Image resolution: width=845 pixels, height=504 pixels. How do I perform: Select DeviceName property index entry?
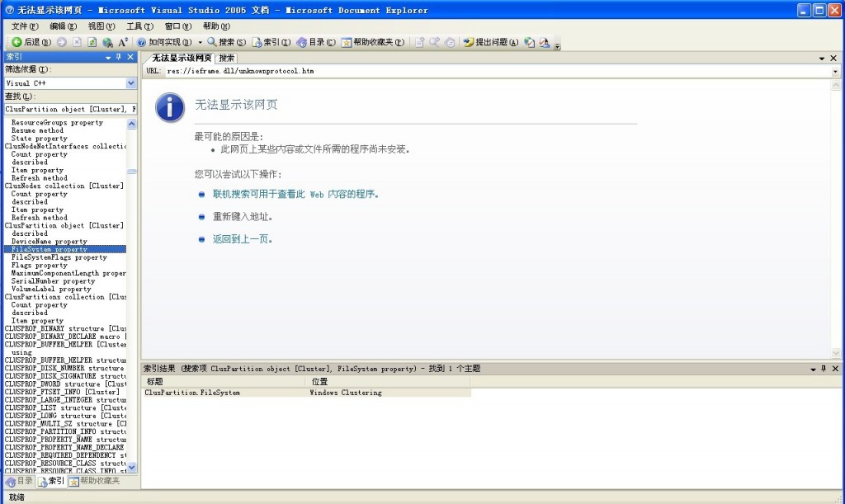click(49, 241)
